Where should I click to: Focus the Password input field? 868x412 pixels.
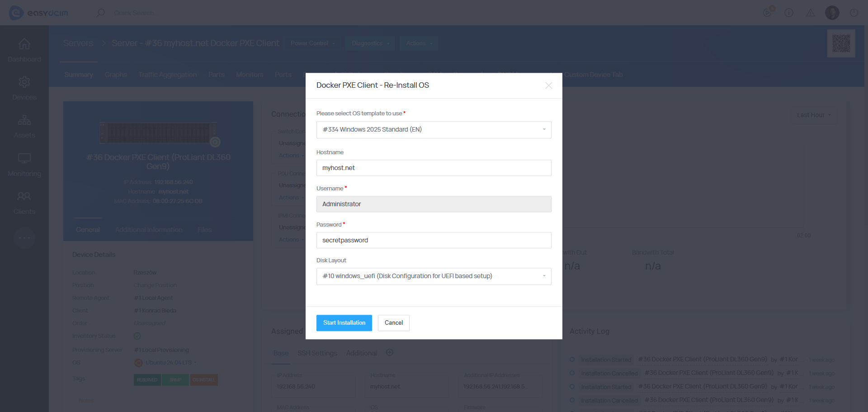coord(434,240)
